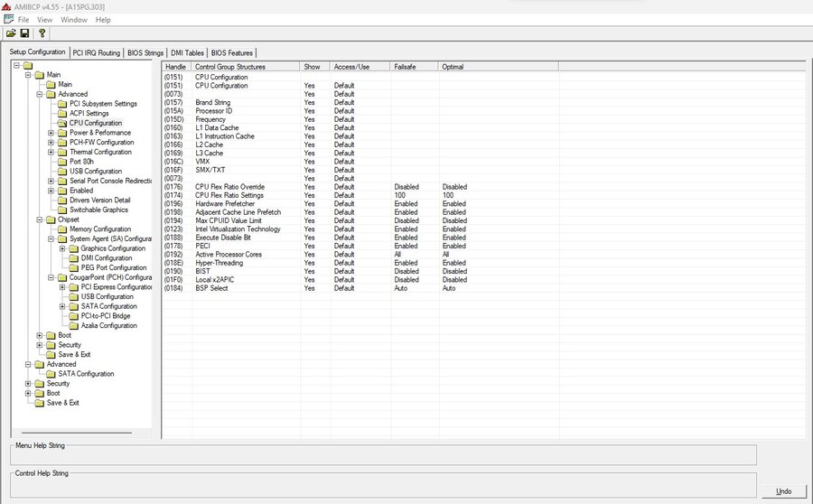The image size is (813, 504).
Task: Click the Open file toolbar icon
Action: click(x=11, y=33)
